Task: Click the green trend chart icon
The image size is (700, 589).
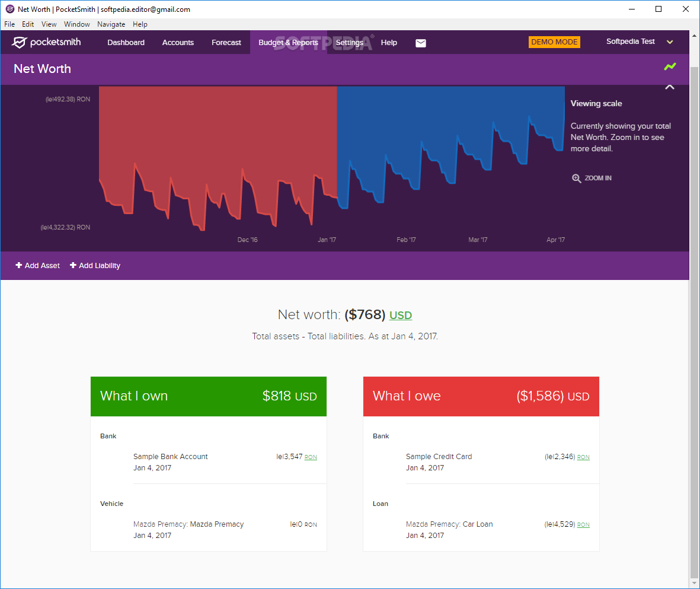Action: click(x=670, y=66)
